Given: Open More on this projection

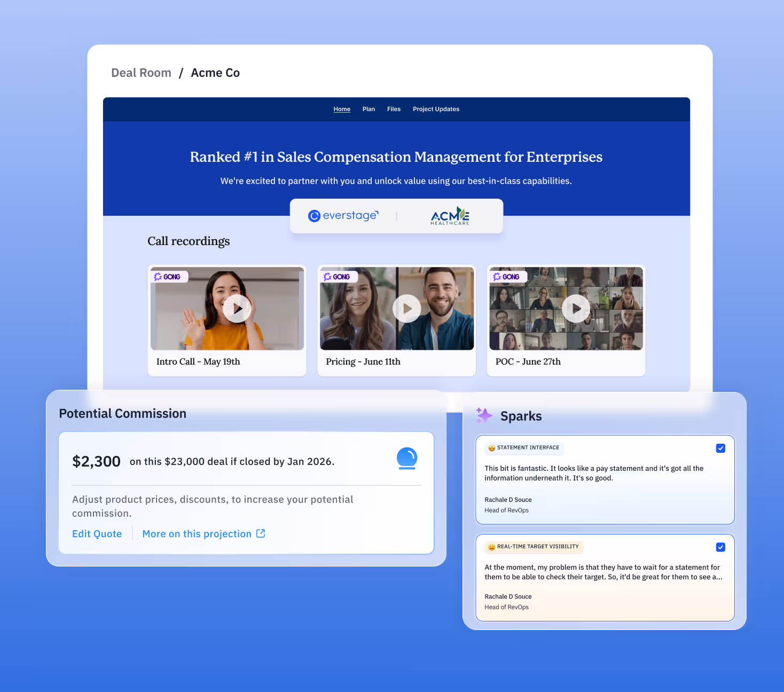Looking at the screenshot, I should click(197, 533).
